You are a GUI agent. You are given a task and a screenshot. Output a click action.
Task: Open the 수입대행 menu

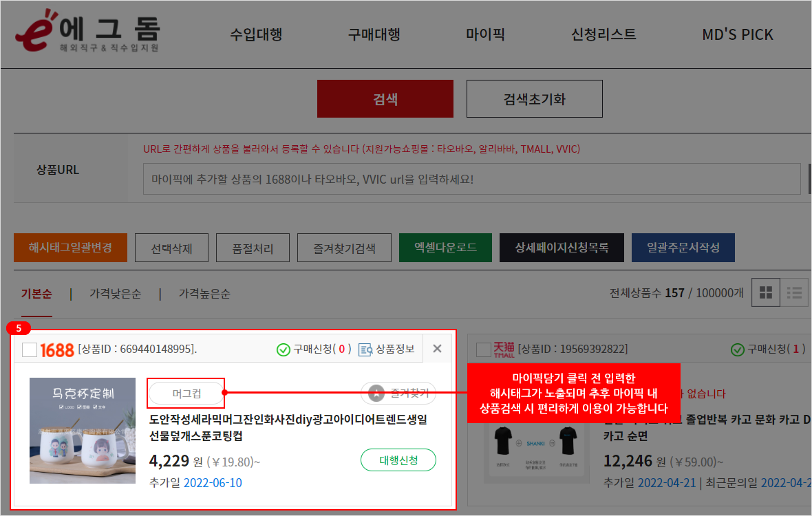(x=256, y=34)
